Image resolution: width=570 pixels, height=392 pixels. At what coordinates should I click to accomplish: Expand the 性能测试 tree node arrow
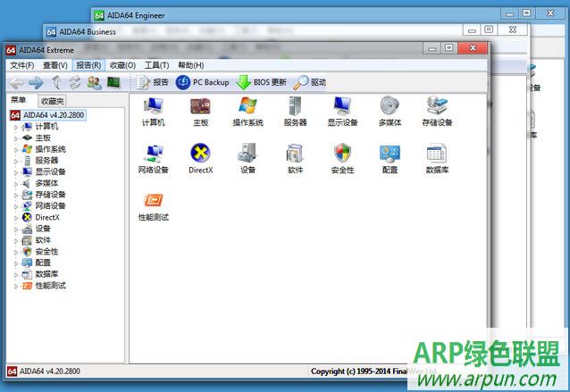[x=15, y=286]
